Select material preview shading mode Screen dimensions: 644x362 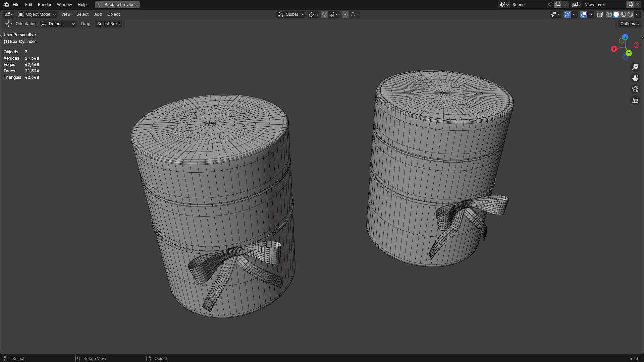click(623, 14)
